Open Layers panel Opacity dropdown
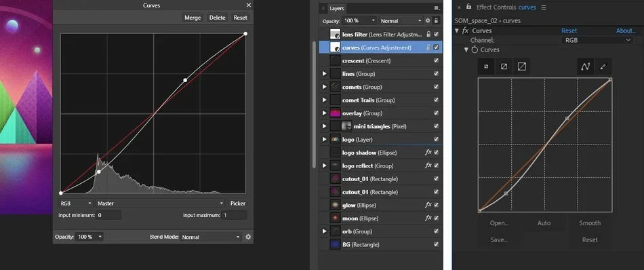 tap(360, 20)
